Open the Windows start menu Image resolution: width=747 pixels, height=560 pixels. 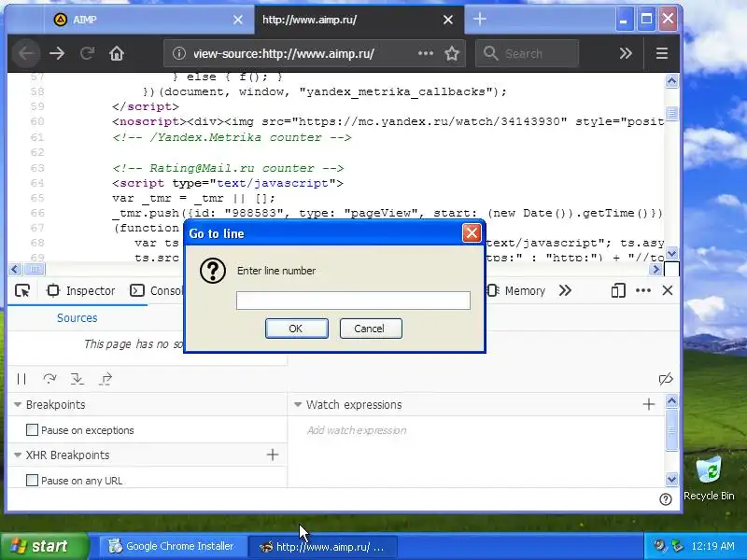coord(44,546)
